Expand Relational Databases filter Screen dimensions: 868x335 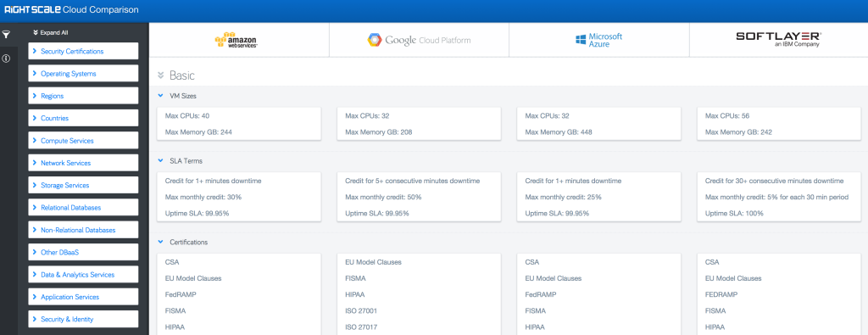pyautogui.click(x=83, y=208)
